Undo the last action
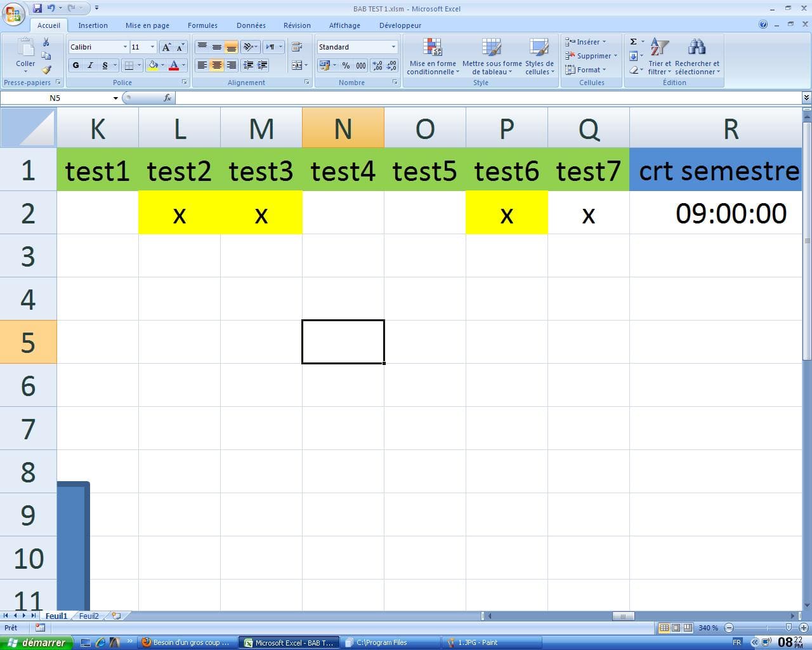 tap(51, 8)
